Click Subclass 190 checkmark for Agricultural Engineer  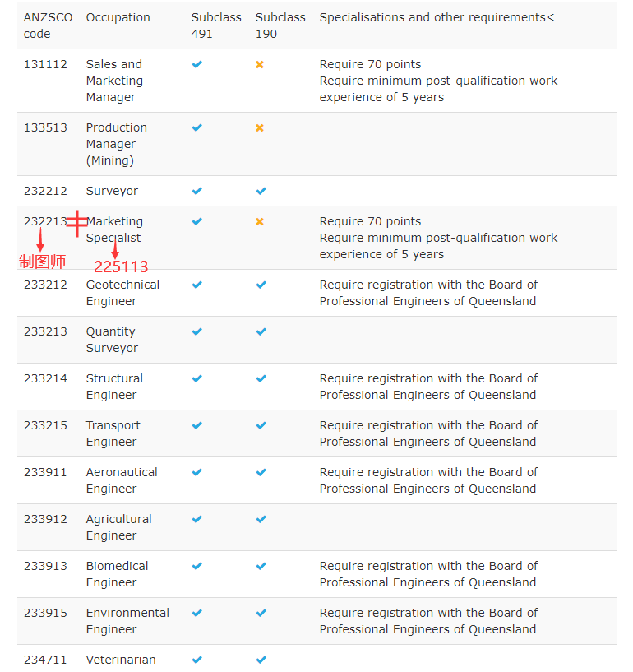pos(261,519)
